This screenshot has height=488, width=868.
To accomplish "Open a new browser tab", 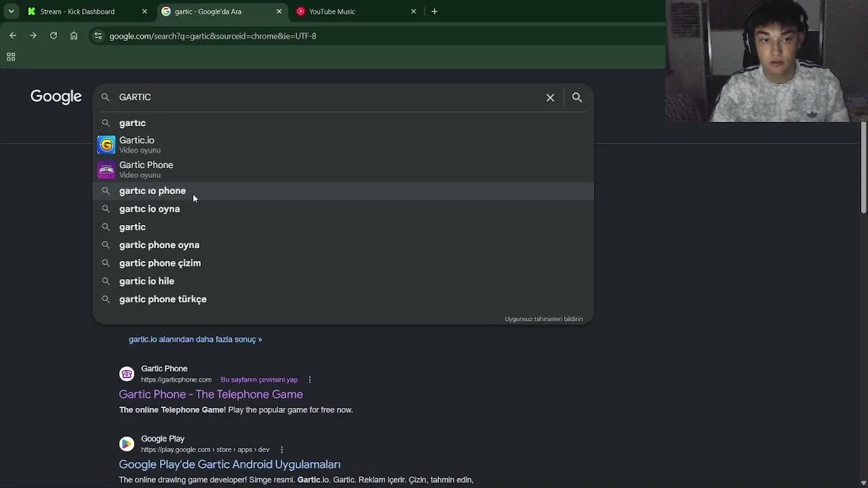I will point(435,12).
